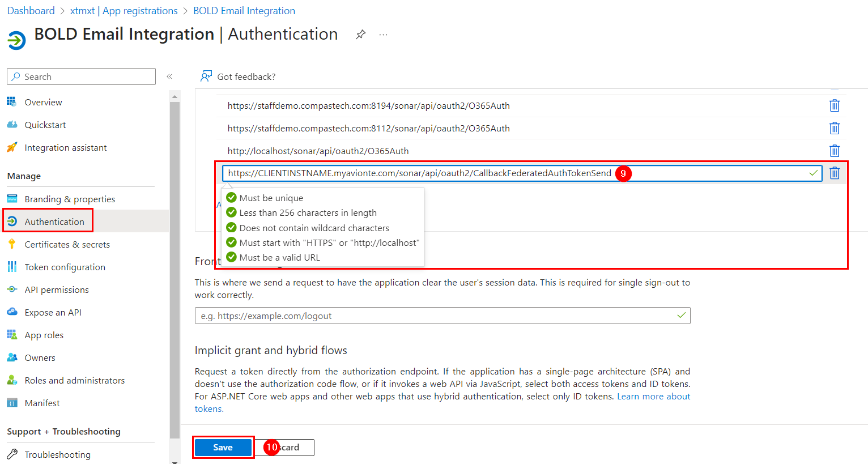Select the localhost O365Auth redirect URI text
The width and height of the screenshot is (868, 464).
(318, 151)
